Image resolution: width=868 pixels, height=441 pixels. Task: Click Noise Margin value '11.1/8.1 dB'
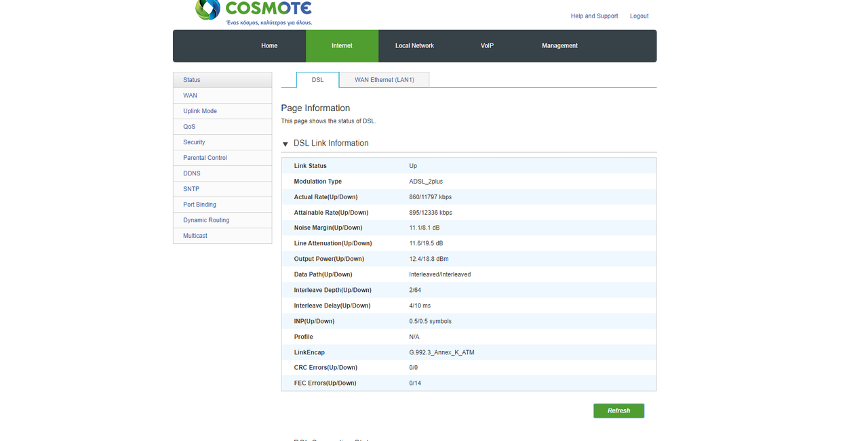coord(425,228)
